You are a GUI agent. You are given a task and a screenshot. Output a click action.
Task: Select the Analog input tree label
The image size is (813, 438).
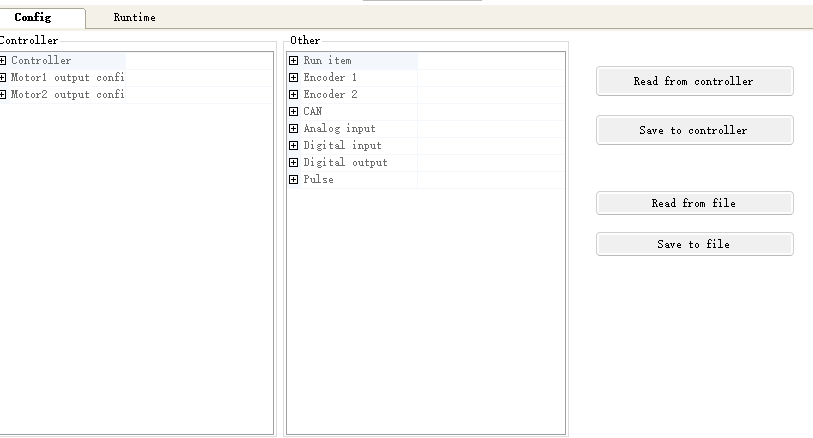[339, 129]
